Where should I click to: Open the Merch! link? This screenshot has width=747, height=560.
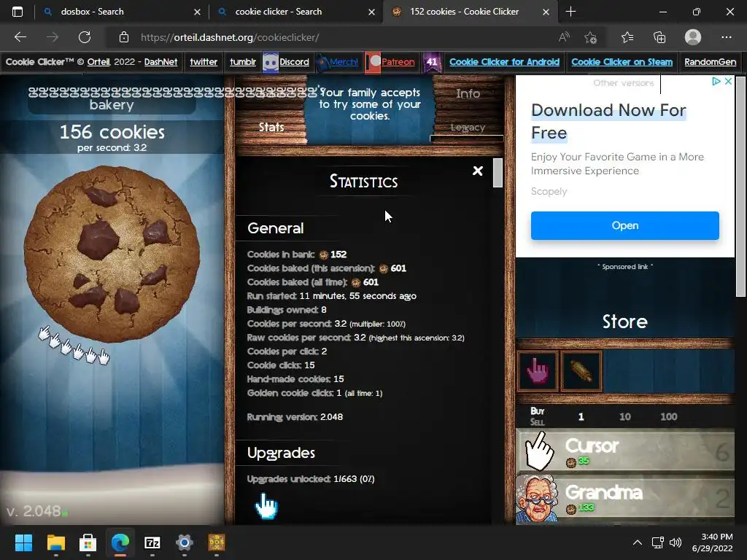click(344, 62)
